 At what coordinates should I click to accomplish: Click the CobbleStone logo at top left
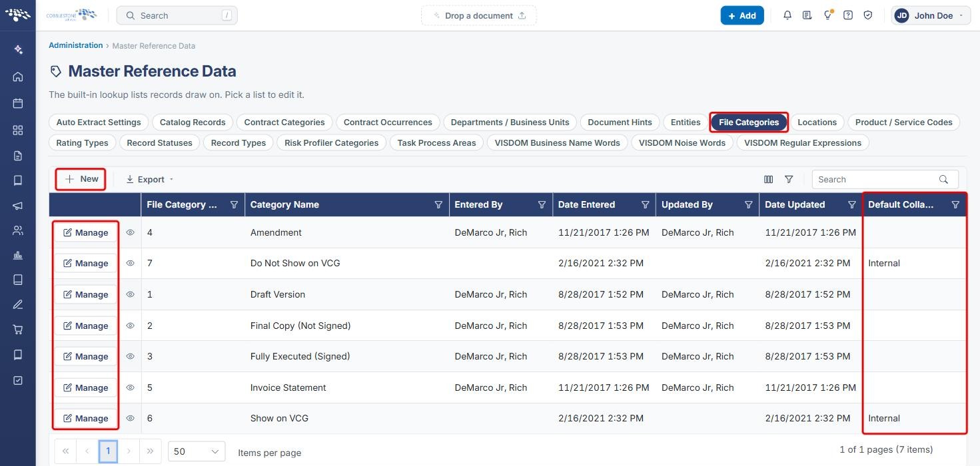(18, 15)
